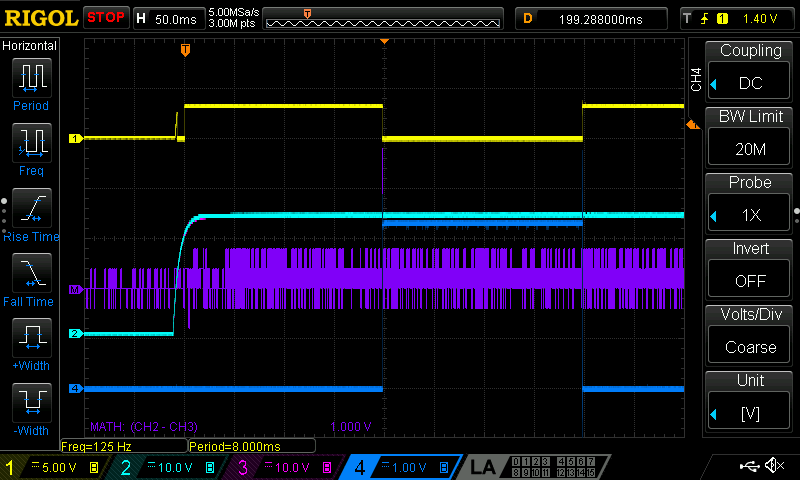The image size is (800, 480).
Task: Click the center time reference triangle marker
Action: pyautogui.click(x=385, y=41)
